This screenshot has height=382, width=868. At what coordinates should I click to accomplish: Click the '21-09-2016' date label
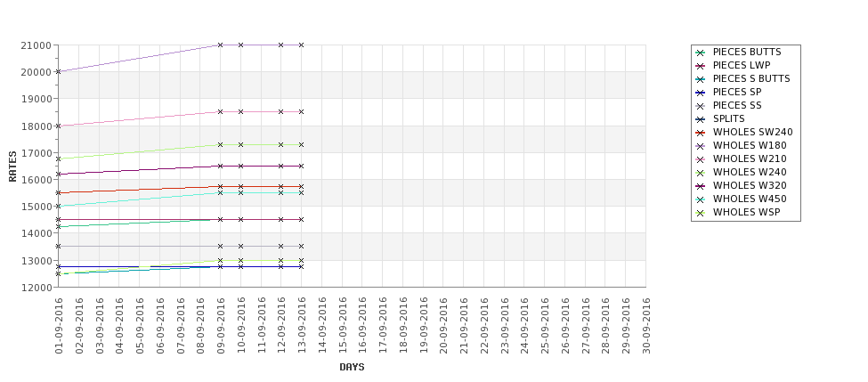[463, 326]
